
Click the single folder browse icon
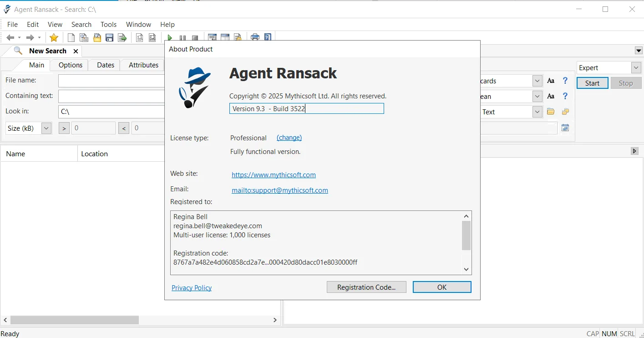551,112
